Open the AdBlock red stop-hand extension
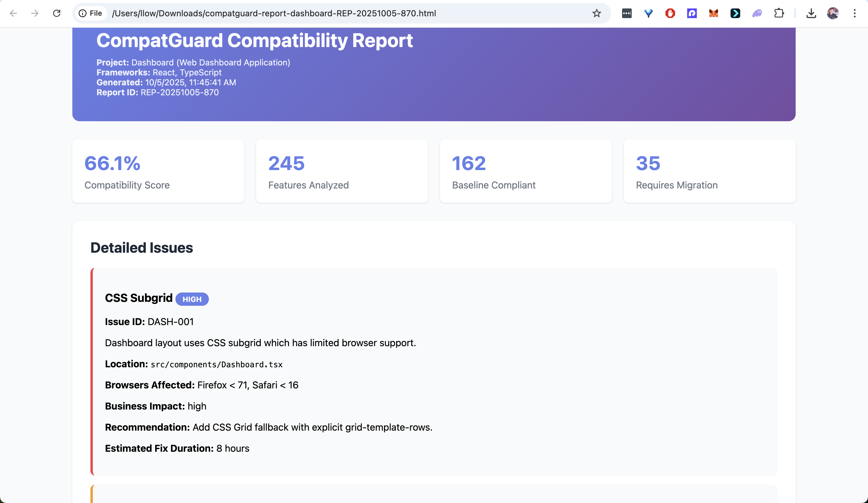The image size is (868, 503). point(670,14)
